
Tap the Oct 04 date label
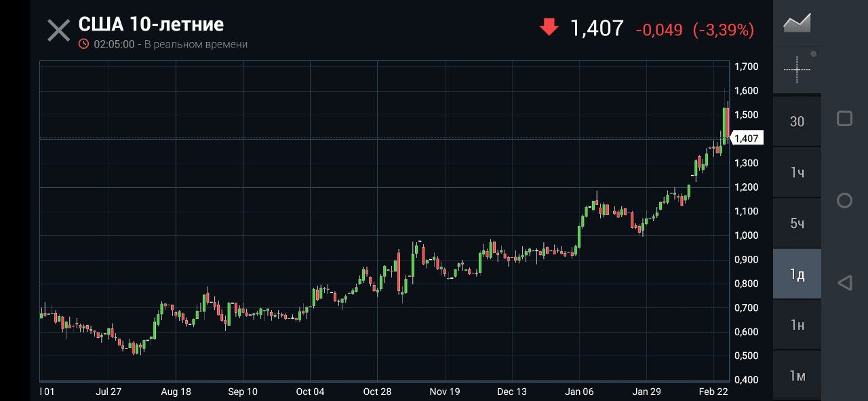(x=310, y=392)
